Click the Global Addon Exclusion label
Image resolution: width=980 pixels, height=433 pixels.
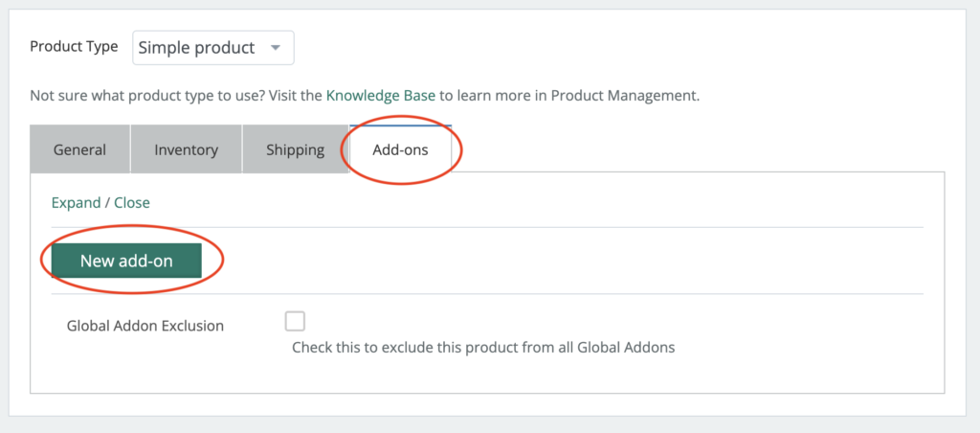[145, 326]
